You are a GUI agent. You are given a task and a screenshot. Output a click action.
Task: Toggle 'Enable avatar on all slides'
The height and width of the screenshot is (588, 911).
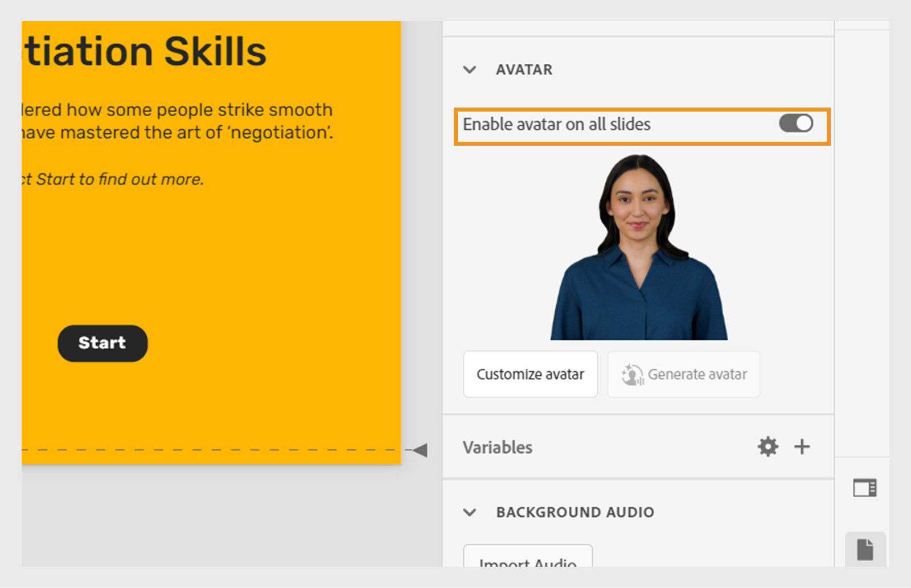click(796, 124)
